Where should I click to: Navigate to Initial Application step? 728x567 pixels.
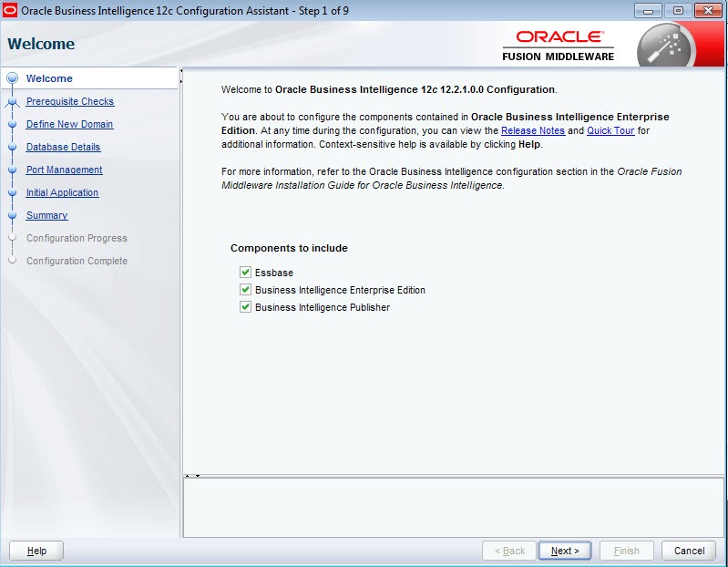[x=62, y=192]
